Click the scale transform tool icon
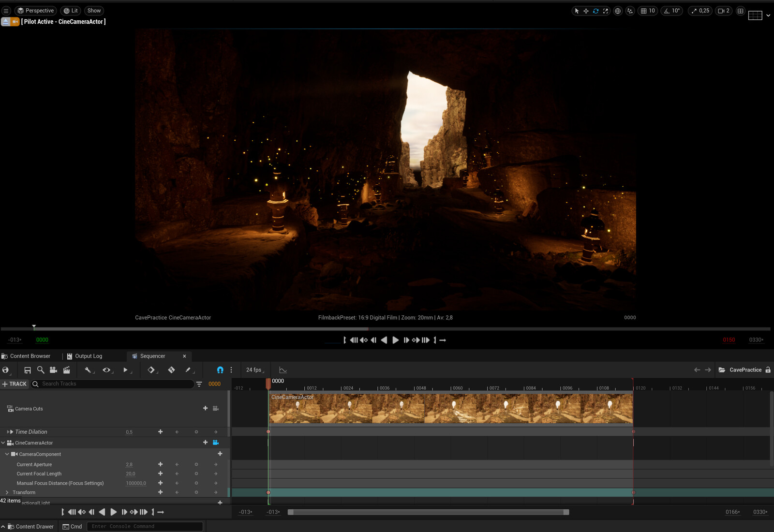Screen dimensions: 774x532 (605, 11)
